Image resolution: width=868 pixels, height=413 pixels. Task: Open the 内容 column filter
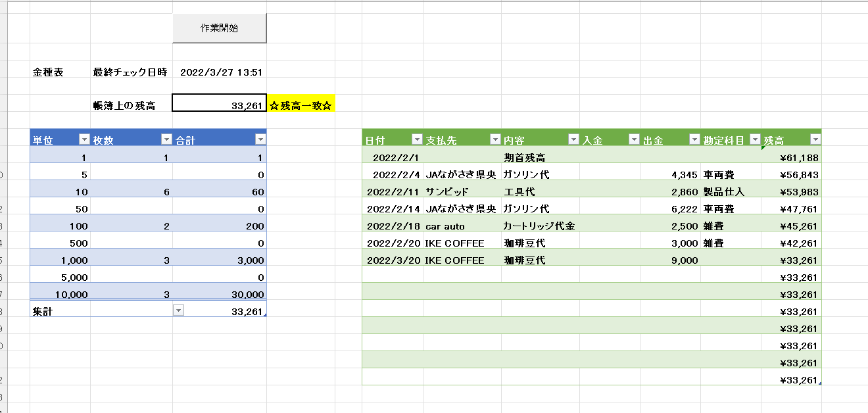click(x=573, y=139)
